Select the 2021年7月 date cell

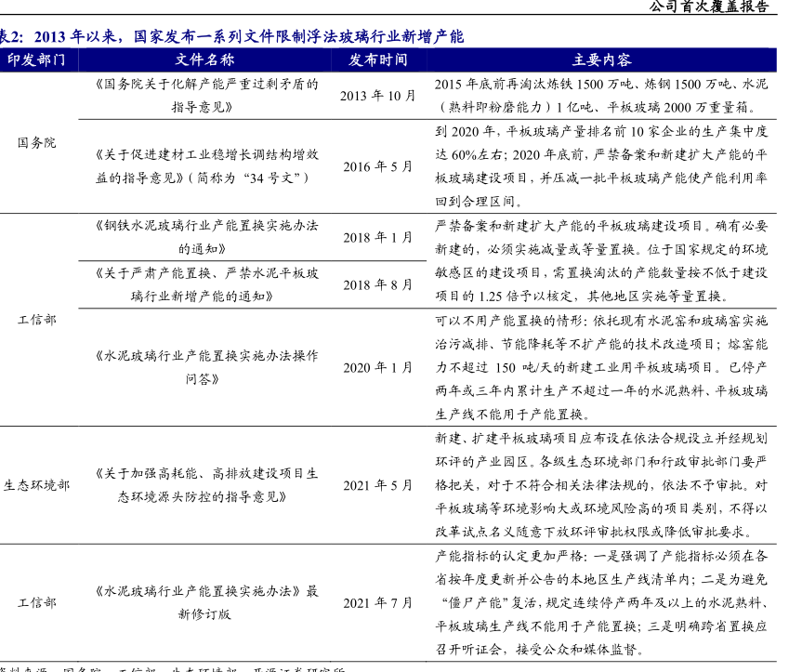(x=377, y=602)
